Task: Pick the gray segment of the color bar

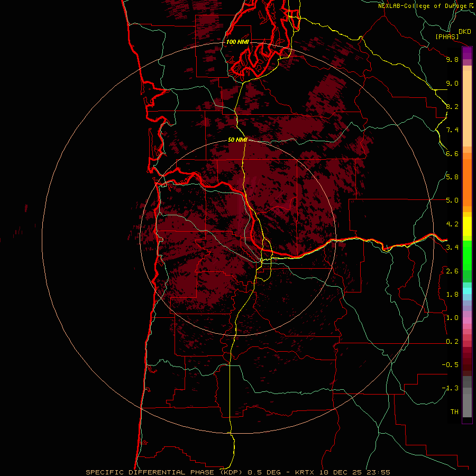Action: click(x=467, y=402)
